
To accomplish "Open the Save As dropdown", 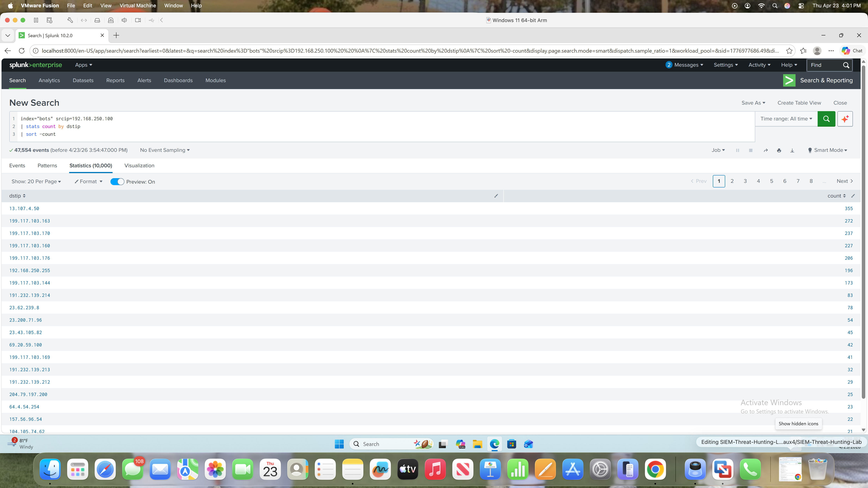I will tap(753, 103).
